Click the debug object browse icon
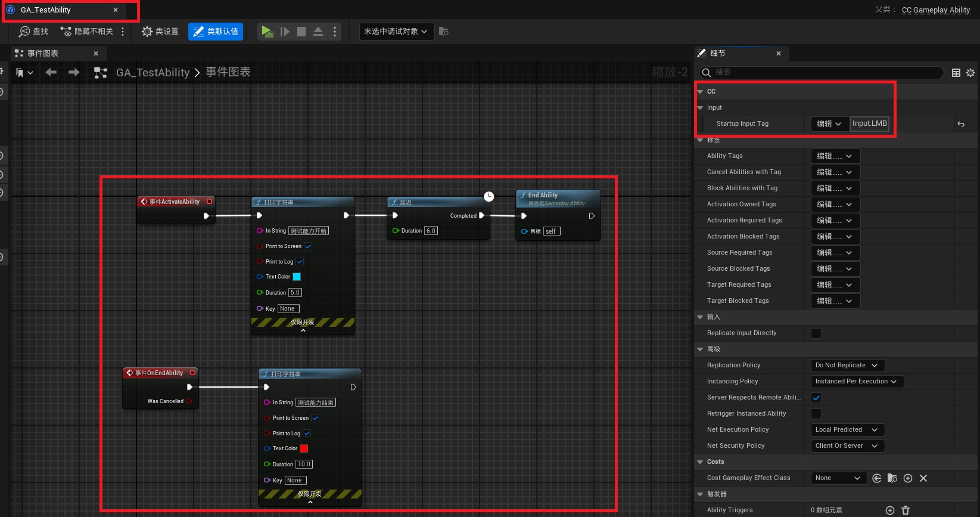This screenshot has width=980, height=517. (443, 32)
